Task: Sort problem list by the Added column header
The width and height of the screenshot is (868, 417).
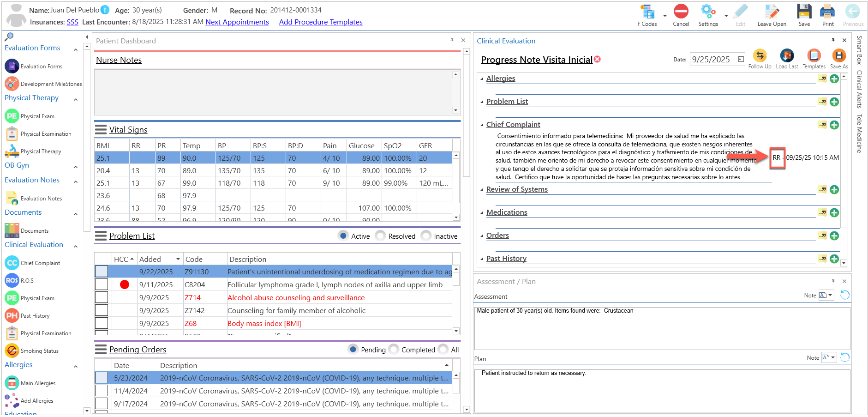Action: [x=160, y=259]
